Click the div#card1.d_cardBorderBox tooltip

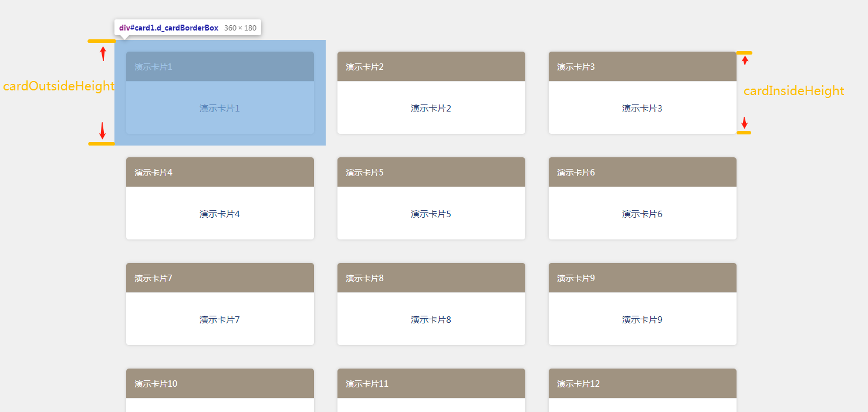click(188, 28)
